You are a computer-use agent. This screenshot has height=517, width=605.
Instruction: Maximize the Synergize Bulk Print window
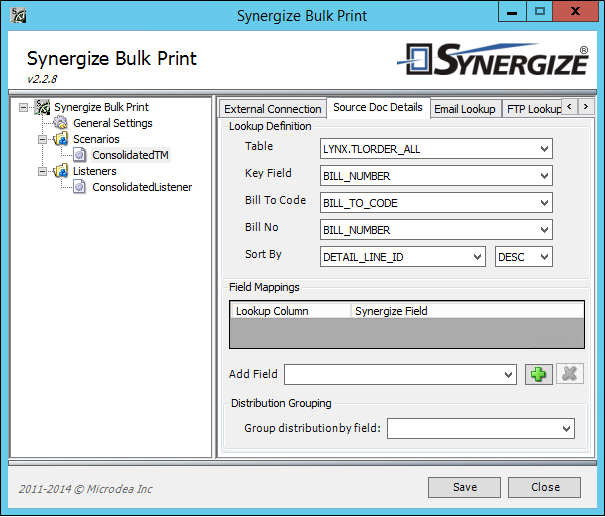point(539,12)
